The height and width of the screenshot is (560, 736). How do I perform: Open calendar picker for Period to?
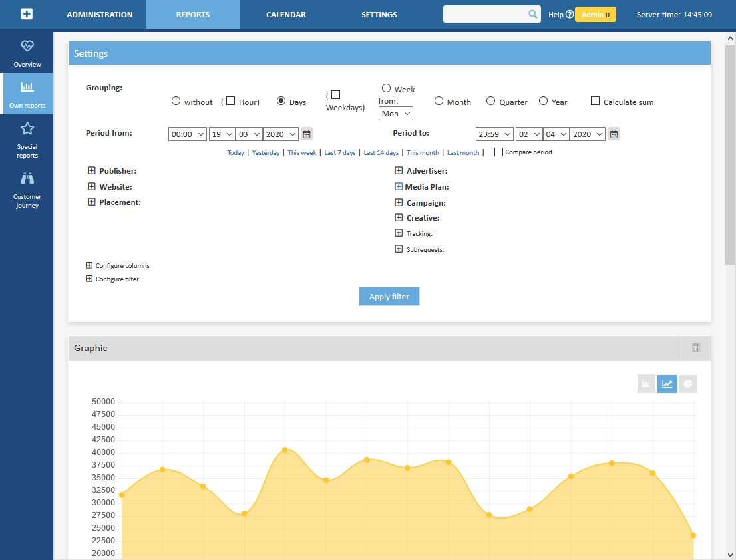pos(614,134)
